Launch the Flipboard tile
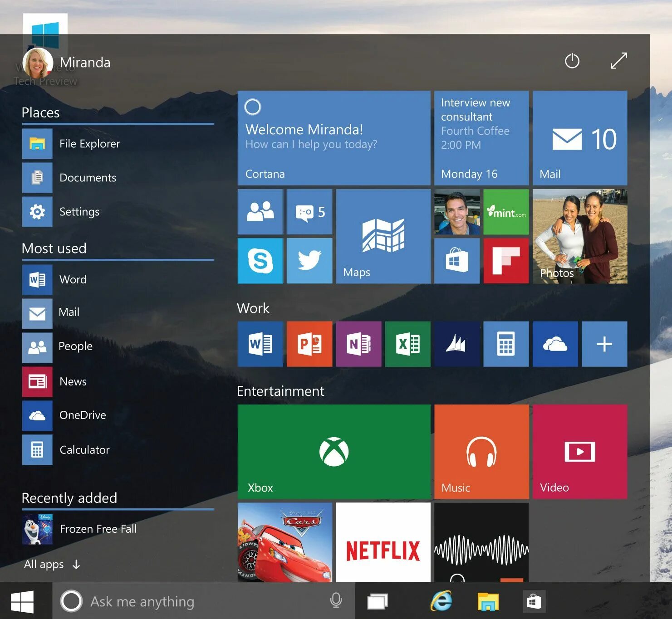The image size is (672, 619). 506,261
